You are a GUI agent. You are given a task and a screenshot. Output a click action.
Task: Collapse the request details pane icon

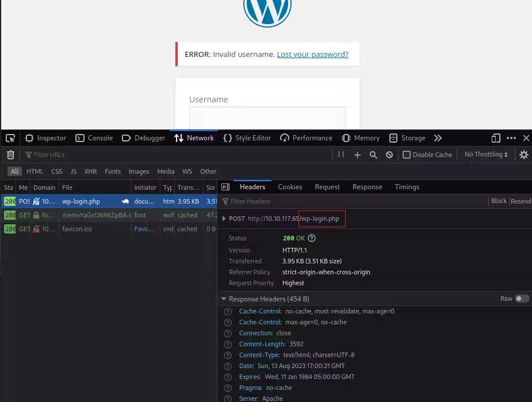(225, 187)
